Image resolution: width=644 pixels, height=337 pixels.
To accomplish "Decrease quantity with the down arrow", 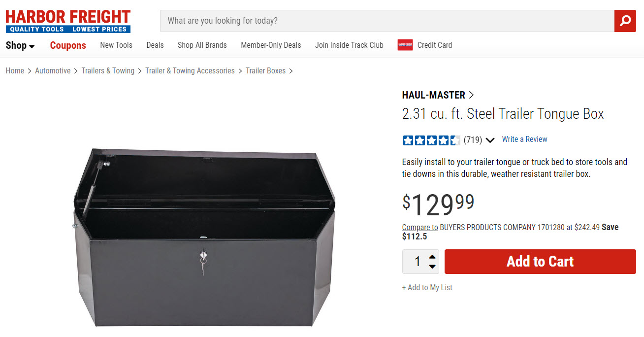I will pos(432,267).
